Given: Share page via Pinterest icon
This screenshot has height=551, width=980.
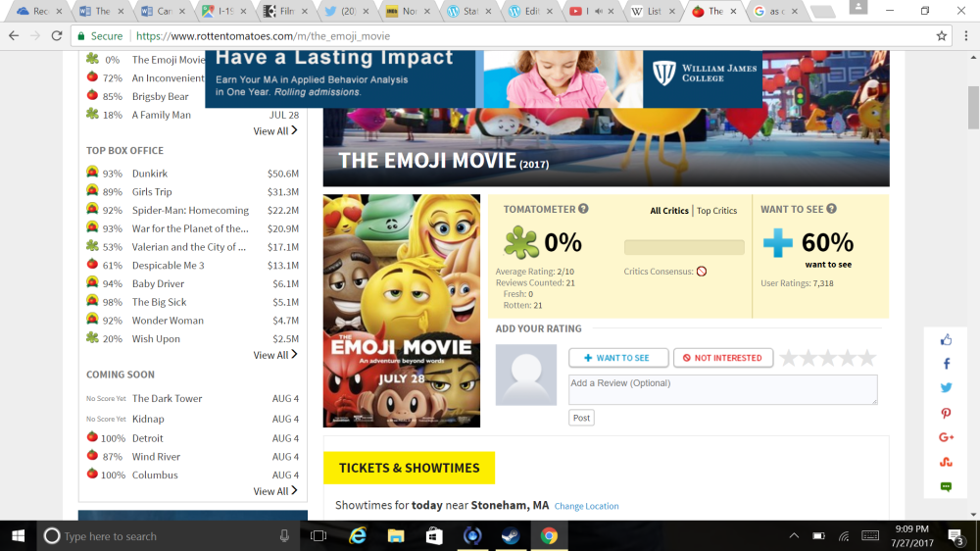Looking at the screenshot, I should (946, 414).
